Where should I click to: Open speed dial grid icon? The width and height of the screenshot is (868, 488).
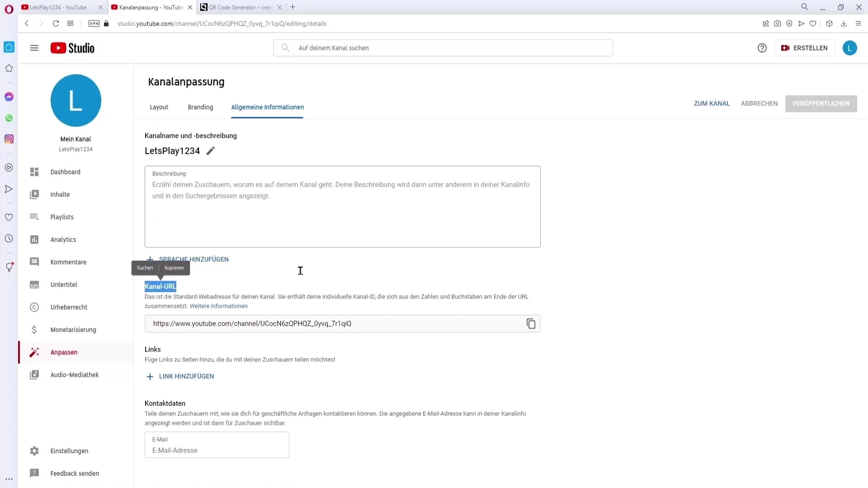tap(70, 23)
